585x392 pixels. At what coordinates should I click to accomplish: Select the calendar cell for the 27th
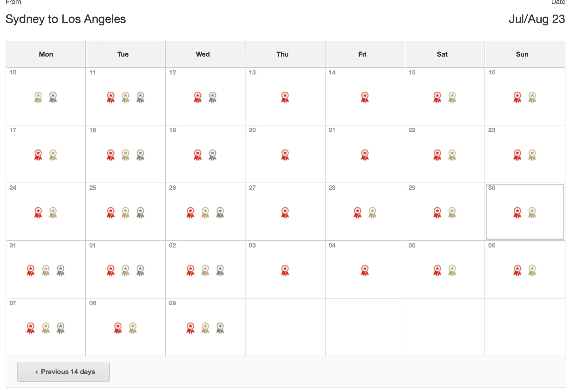[285, 212]
